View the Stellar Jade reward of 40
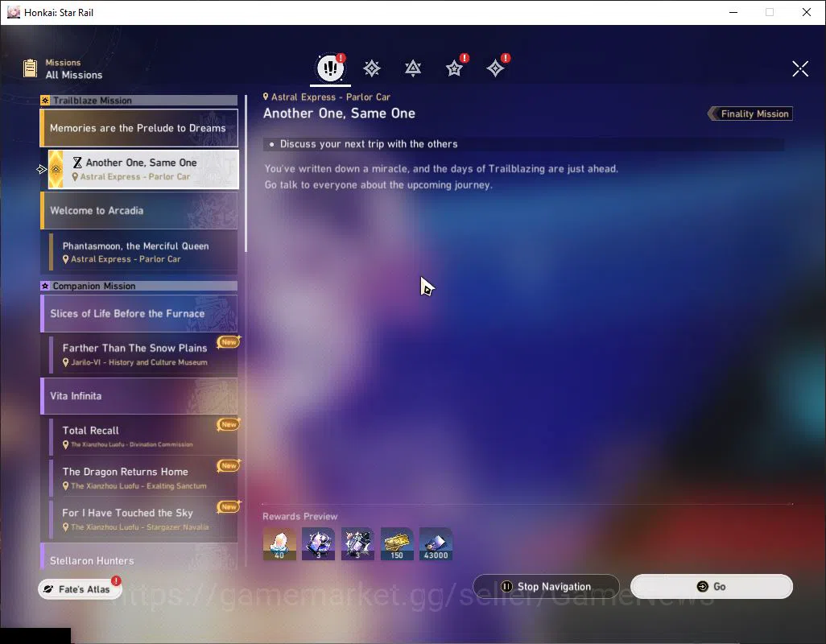Viewport: 826px width, 644px height. pyautogui.click(x=279, y=543)
